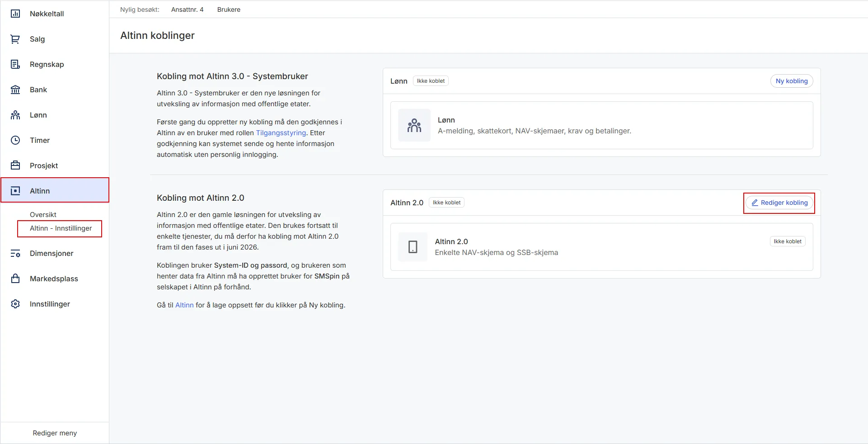
Task: Open Innstillinger in sidebar
Action: (x=55, y=304)
